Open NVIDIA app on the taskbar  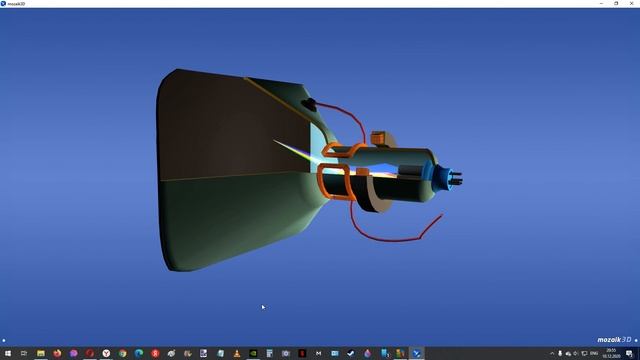(x=253, y=353)
